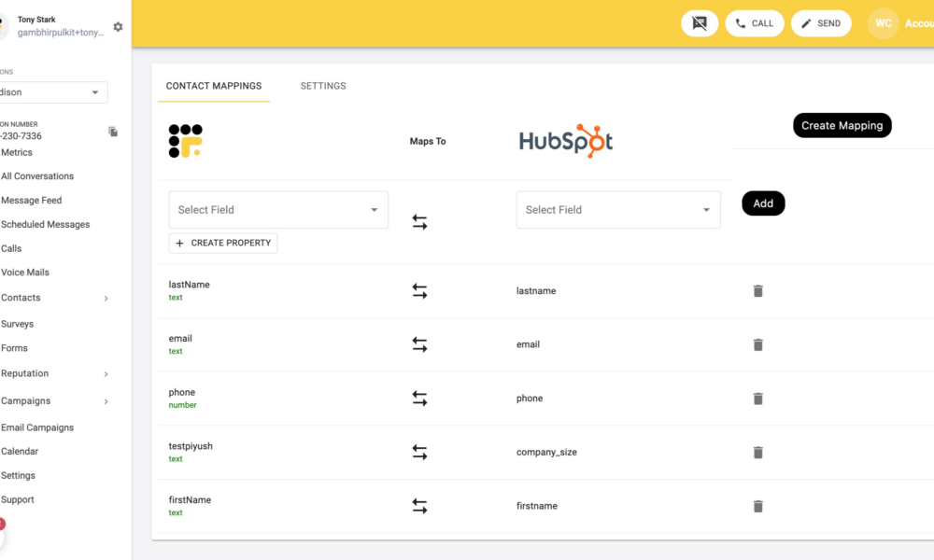Open account settings gear icon

coord(118,27)
